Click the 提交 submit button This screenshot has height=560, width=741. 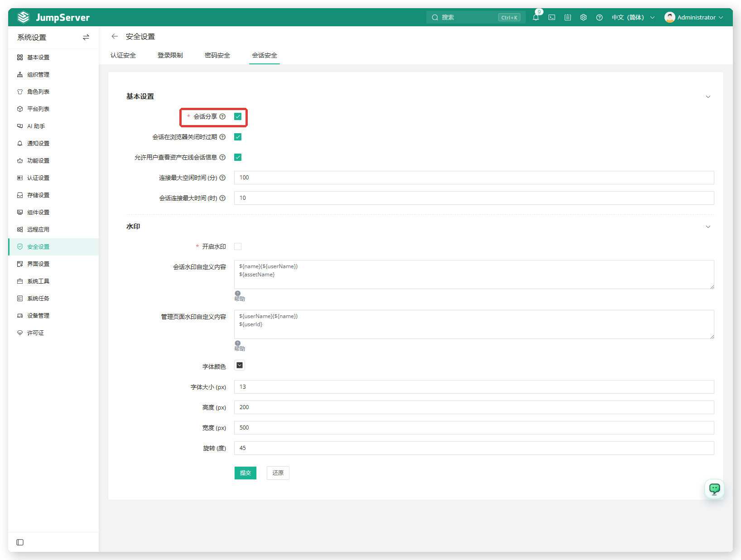click(245, 473)
